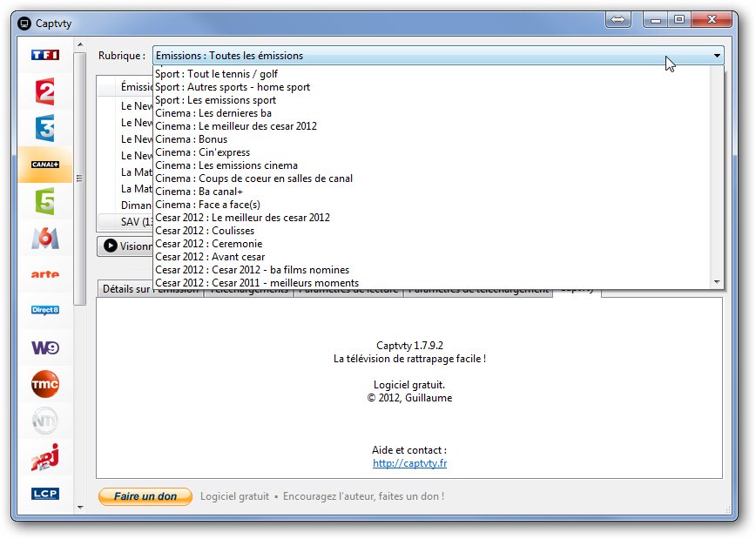Choose the M6 channel logo

44,238
